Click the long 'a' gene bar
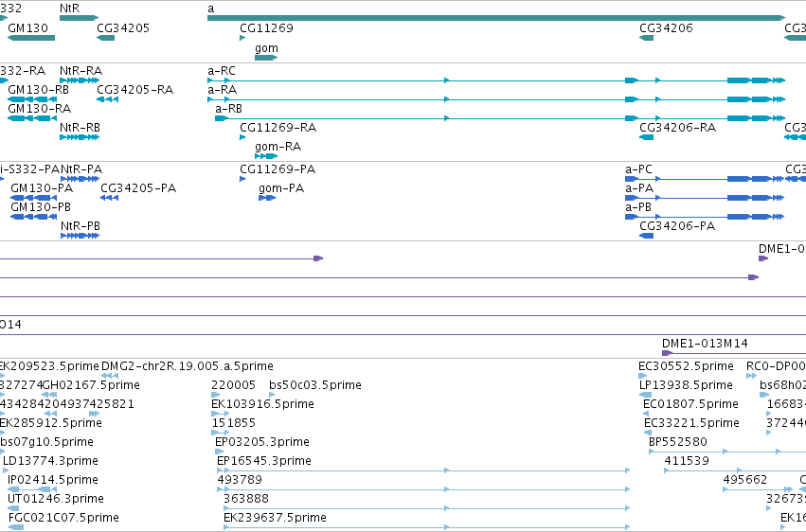This screenshot has height=532, width=806. coord(496,18)
